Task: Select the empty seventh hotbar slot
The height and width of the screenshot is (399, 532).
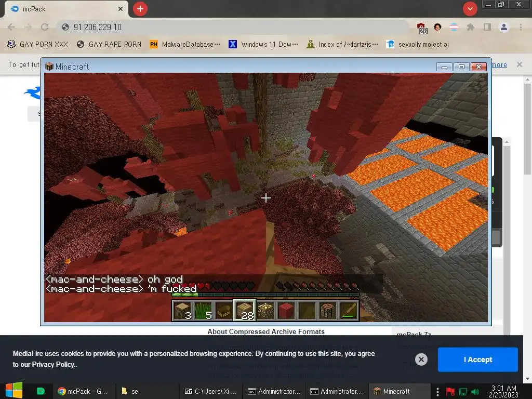Action: (307, 311)
